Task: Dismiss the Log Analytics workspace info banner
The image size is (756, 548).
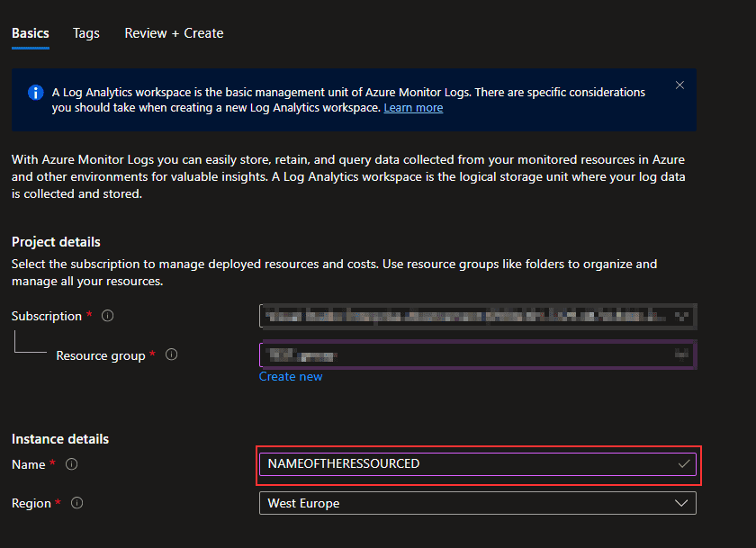Action: (679, 85)
